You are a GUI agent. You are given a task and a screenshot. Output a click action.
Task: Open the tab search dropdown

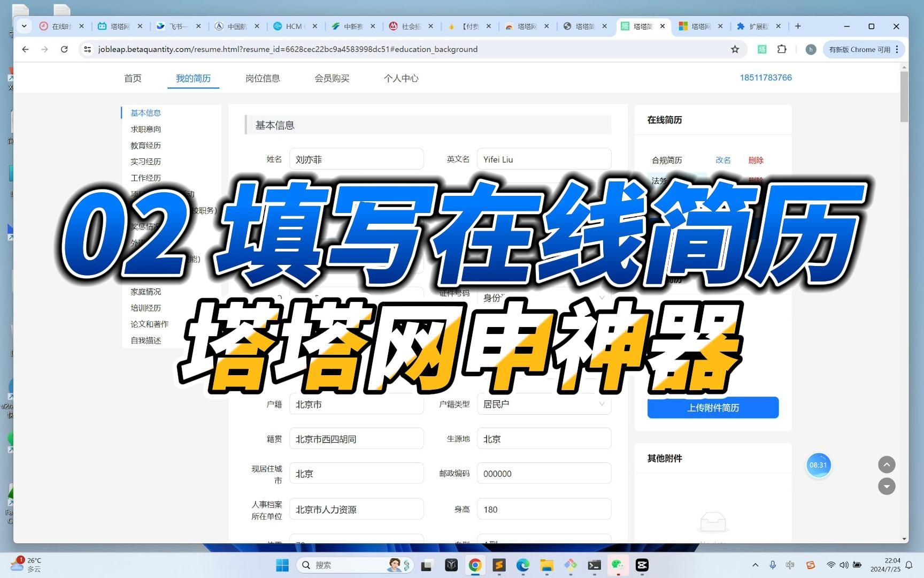24,26
